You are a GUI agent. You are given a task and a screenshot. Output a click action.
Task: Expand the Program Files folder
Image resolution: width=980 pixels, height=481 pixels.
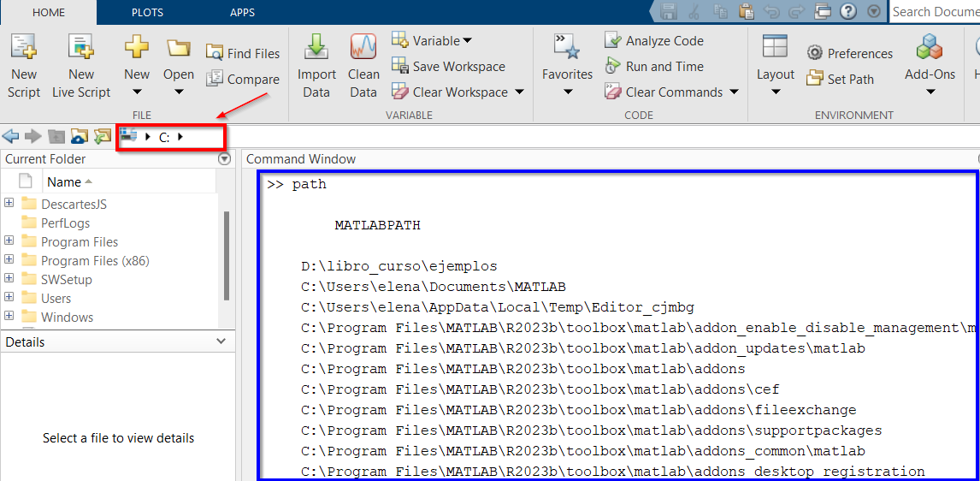pyautogui.click(x=9, y=240)
